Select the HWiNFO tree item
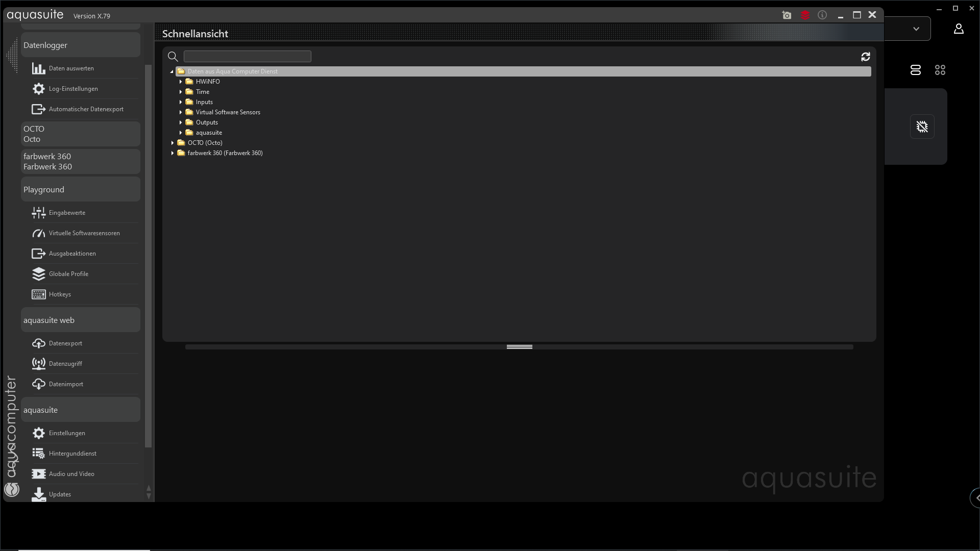The width and height of the screenshot is (980, 551). coord(208,82)
